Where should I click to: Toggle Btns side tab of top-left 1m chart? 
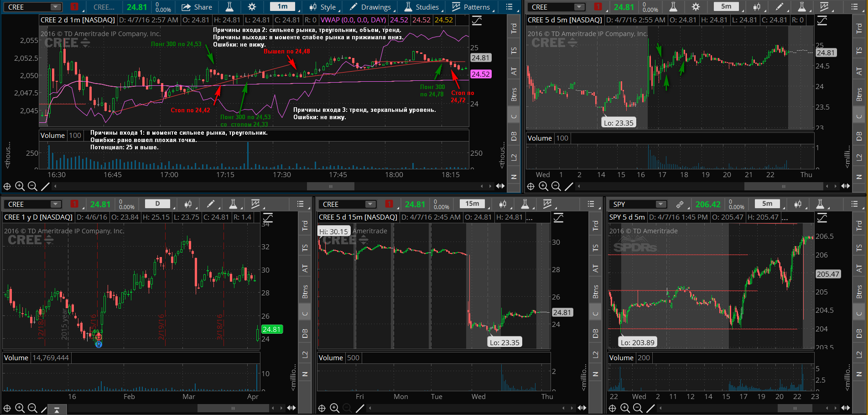pyautogui.click(x=514, y=94)
